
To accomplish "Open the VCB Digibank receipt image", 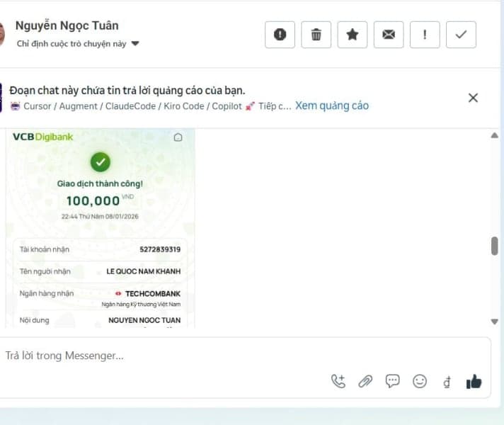I will (x=101, y=227).
